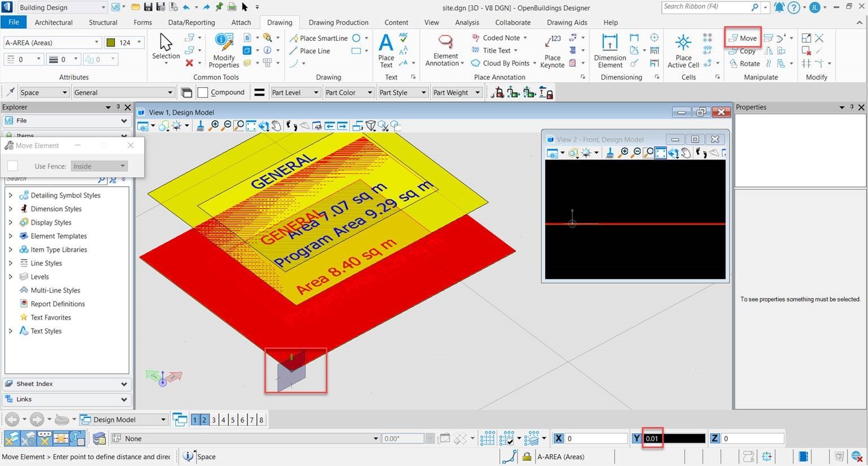Switch to the Analysis ribbon tab

pyautogui.click(x=467, y=22)
